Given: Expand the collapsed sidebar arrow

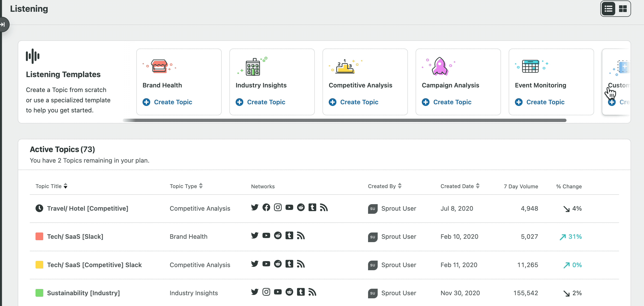Looking at the screenshot, I should click(3, 24).
